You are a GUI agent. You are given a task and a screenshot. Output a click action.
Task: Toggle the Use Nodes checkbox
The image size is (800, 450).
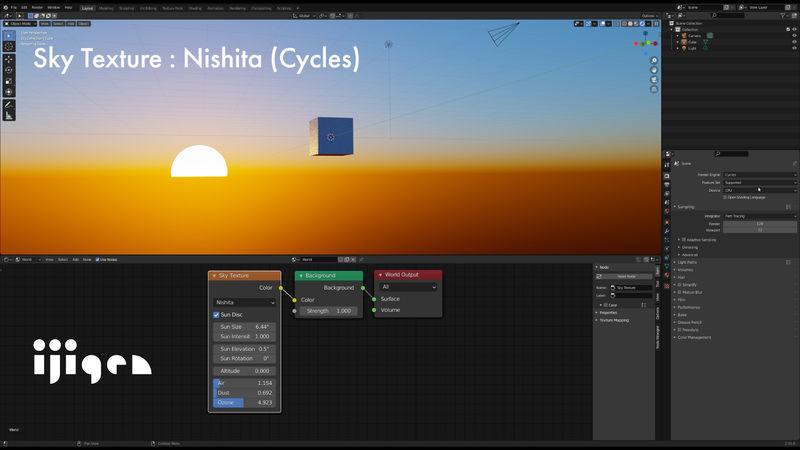(x=97, y=260)
